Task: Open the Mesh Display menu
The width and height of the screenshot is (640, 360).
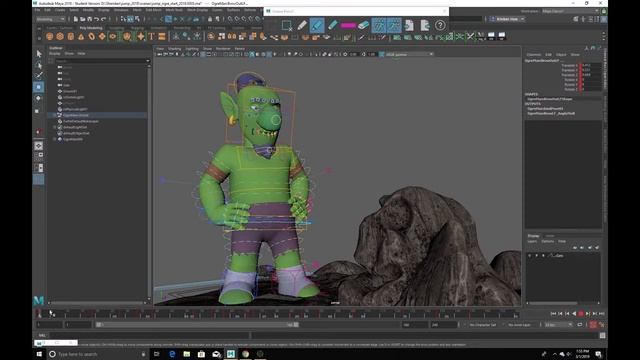Action: pos(198,10)
